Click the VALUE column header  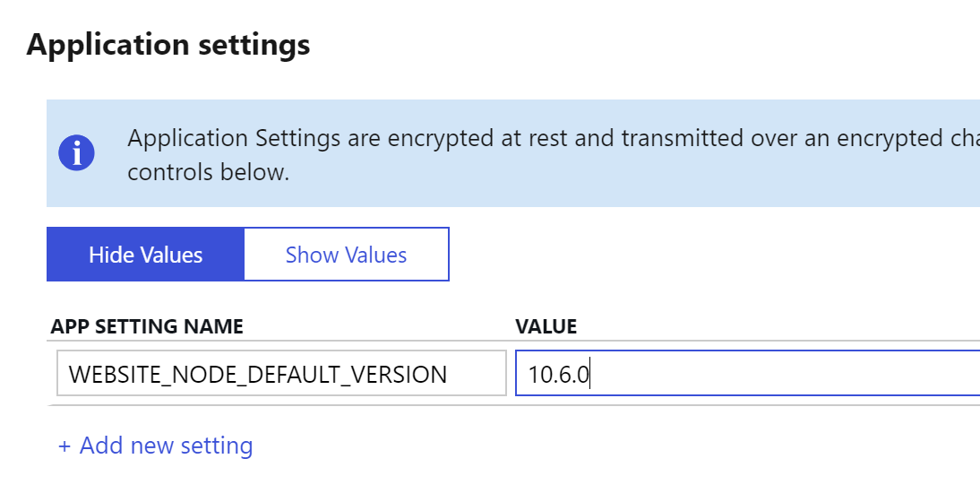tap(546, 327)
